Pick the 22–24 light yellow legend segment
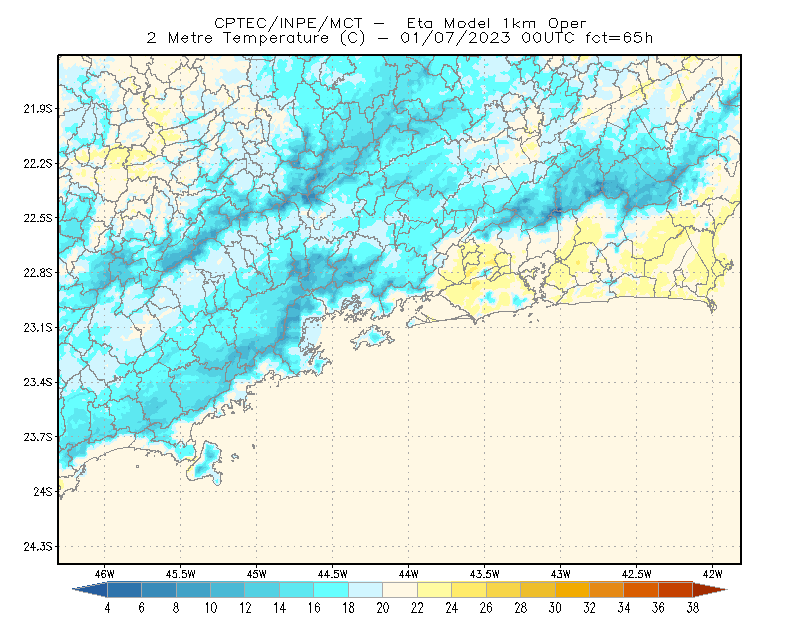800x618 pixels. [x=434, y=590]
